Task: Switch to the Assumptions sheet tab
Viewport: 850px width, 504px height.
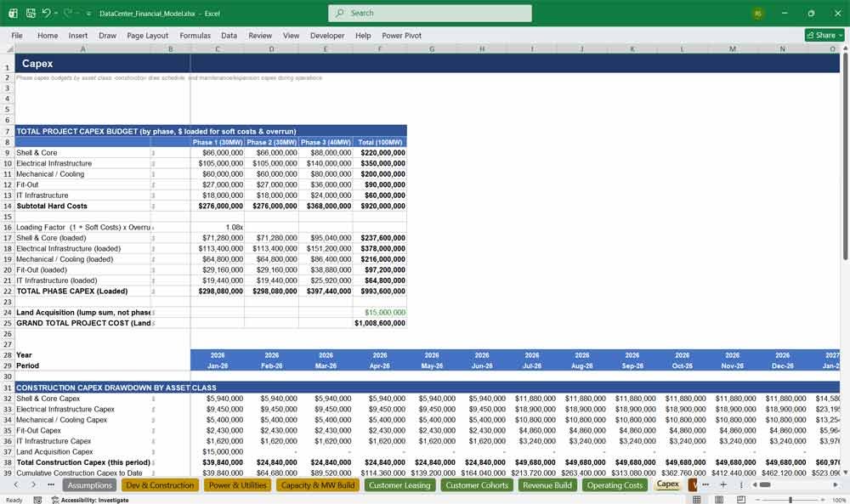Action: pos(90,485)
